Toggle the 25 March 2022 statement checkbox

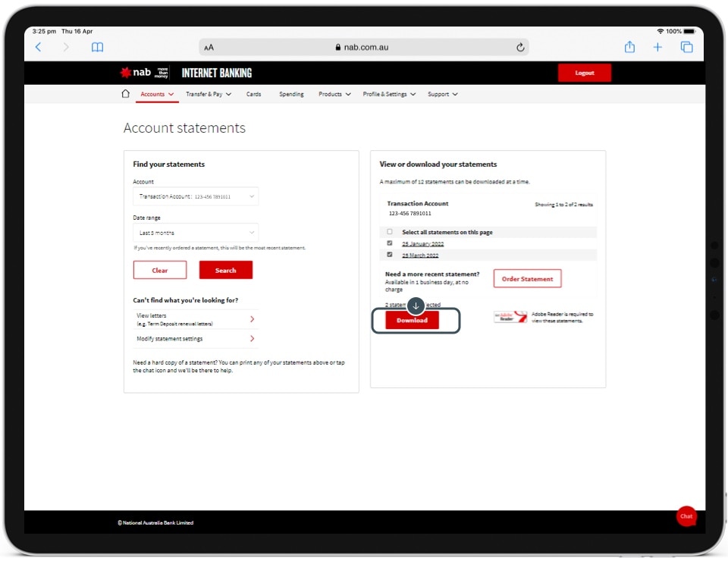(x=390, y=255)
